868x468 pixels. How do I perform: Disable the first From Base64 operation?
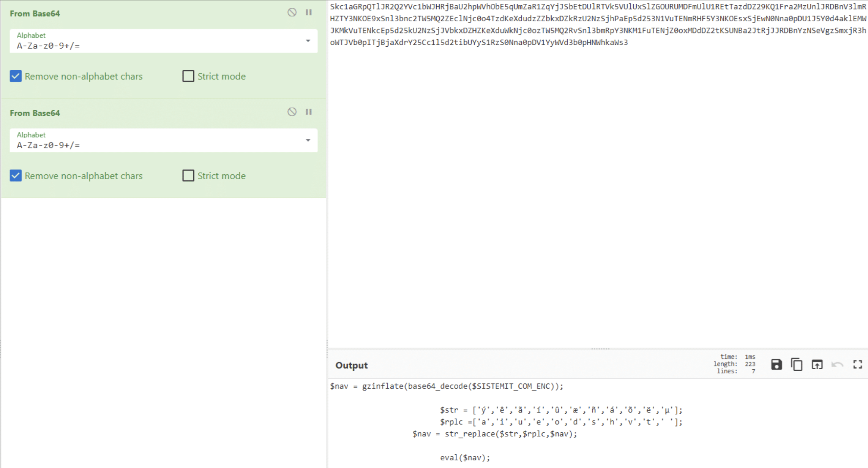pyautogui.click(x=292, y=13)
